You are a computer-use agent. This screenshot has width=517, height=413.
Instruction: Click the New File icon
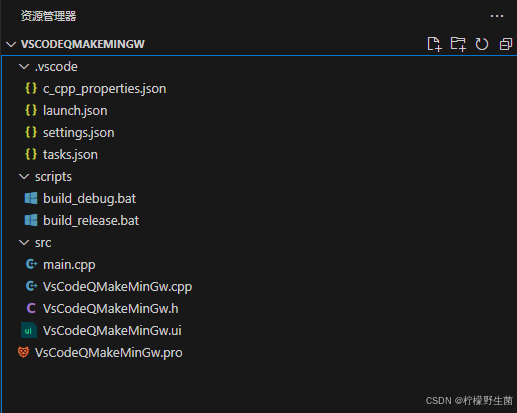click(x=434, y=44)
